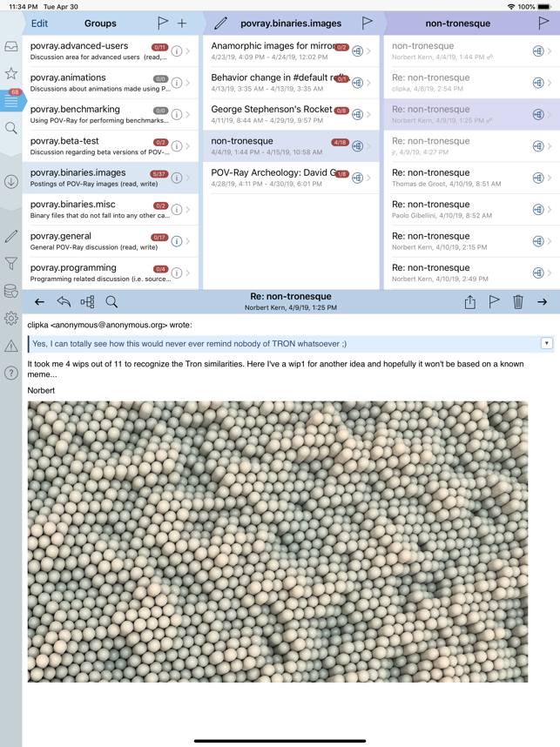Open the search icon in sidebar
560x747 pixels.
coord(11,128)
